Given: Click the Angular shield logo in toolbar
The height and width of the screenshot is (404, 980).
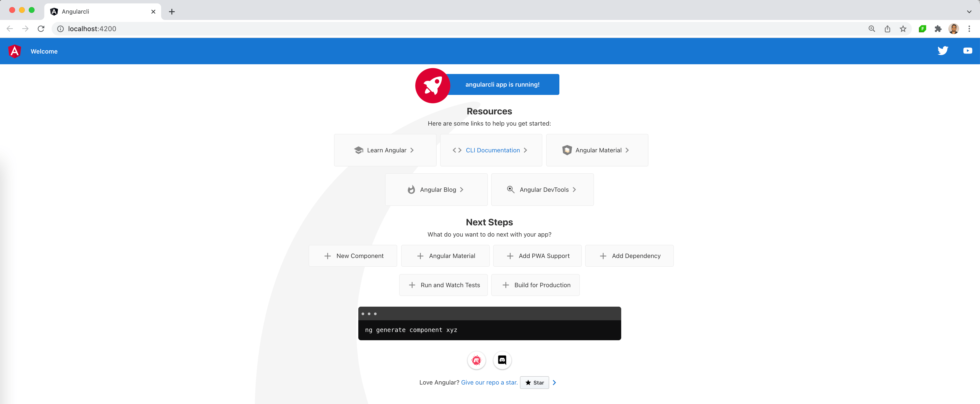Looking at the screenshot, I should tap(15, 51).
